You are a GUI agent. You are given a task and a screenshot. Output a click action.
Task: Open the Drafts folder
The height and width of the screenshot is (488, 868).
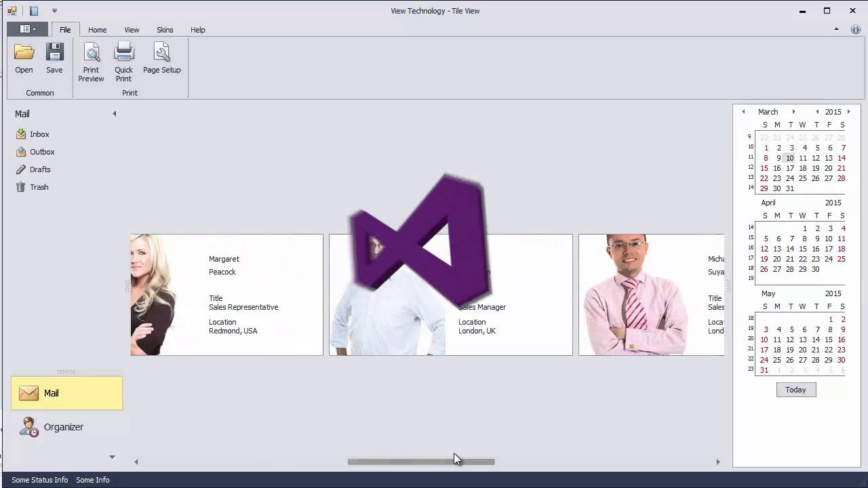click(40, 169)
